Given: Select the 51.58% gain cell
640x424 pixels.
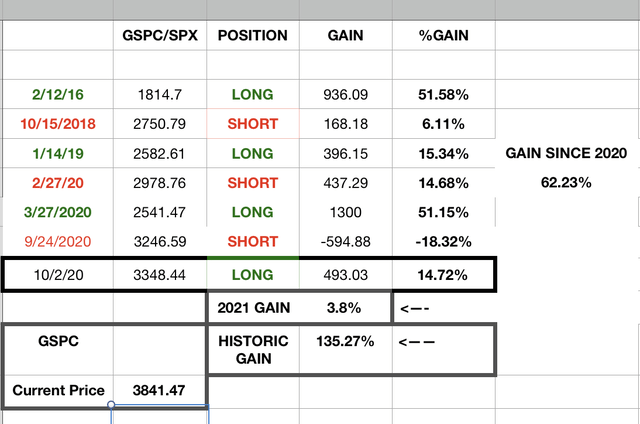Looking at the screenshot, I should tap(444, 95).
